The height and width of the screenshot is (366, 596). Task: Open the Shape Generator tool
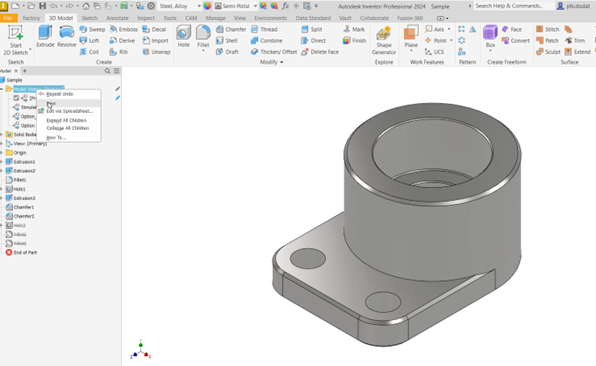coord(384,40)
